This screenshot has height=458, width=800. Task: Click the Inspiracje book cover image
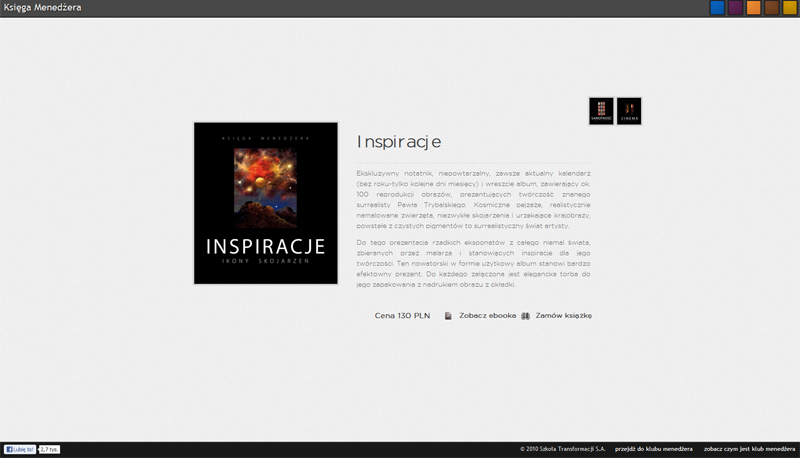[265, 203]
